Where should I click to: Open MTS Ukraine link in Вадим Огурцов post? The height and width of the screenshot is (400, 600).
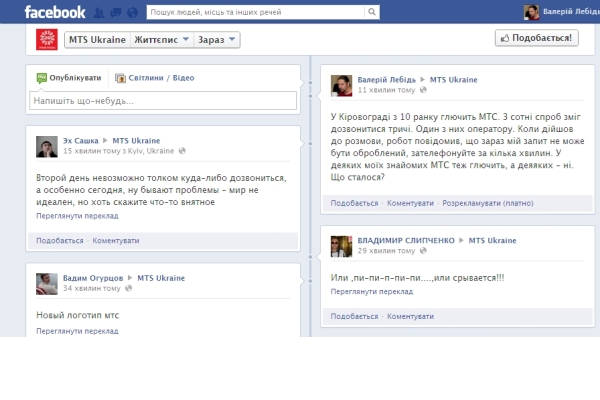click(161, 278)
